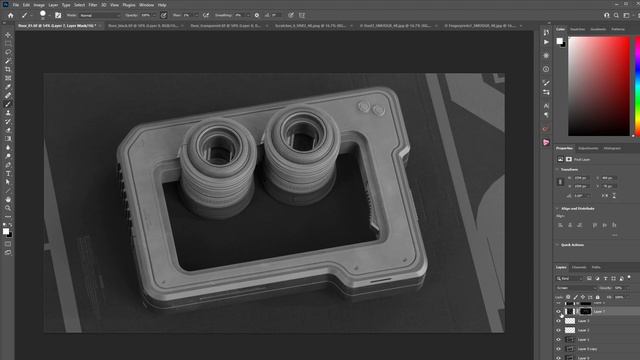Screen dimensions: 640x360
Task: Select the Layer 3 row
Action: pyautogui.click(x=597, y=321)
